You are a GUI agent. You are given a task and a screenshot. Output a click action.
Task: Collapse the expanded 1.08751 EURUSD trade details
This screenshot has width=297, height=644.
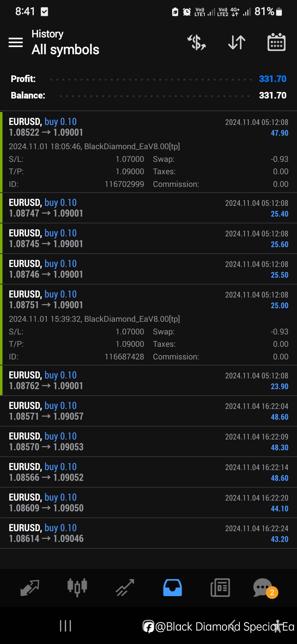click(148, 300)
